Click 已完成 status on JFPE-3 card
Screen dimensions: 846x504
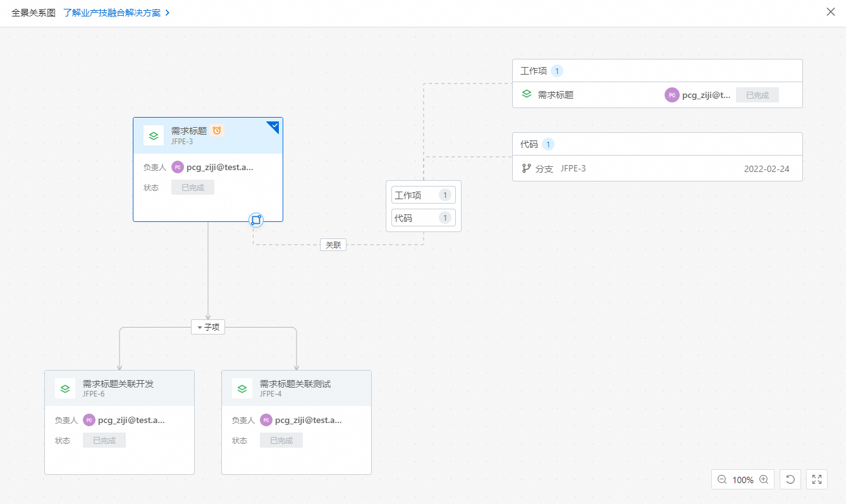[x=193, y=187]
